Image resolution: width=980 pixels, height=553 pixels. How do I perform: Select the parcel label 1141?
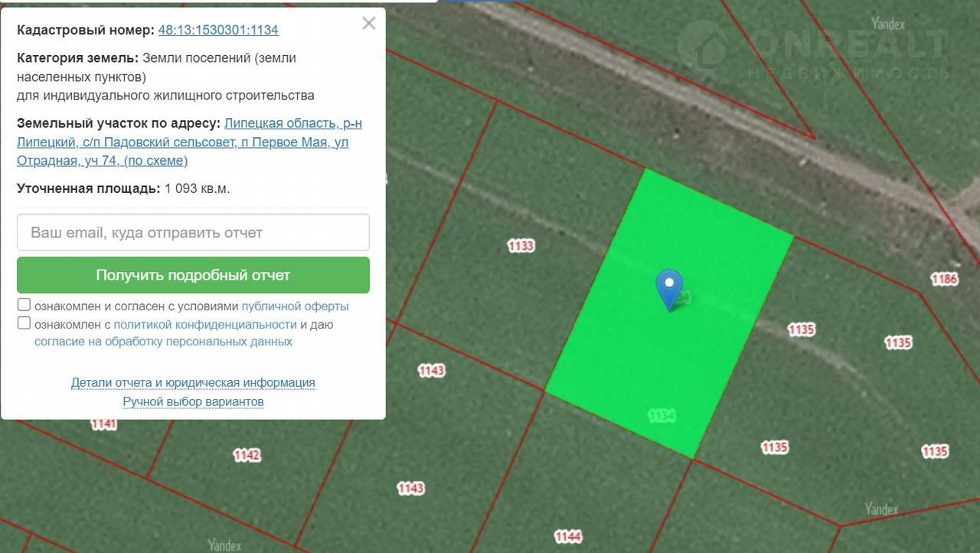pos(104,424)
